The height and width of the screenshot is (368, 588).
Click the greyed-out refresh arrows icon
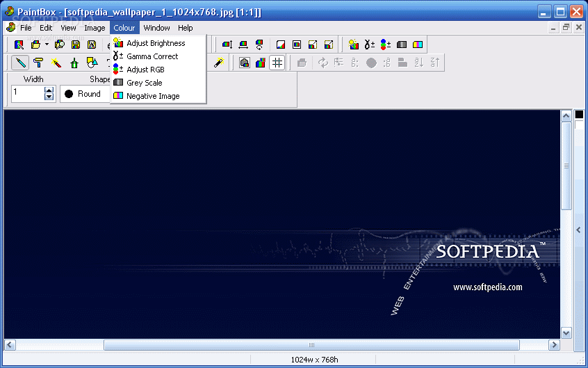323,63
